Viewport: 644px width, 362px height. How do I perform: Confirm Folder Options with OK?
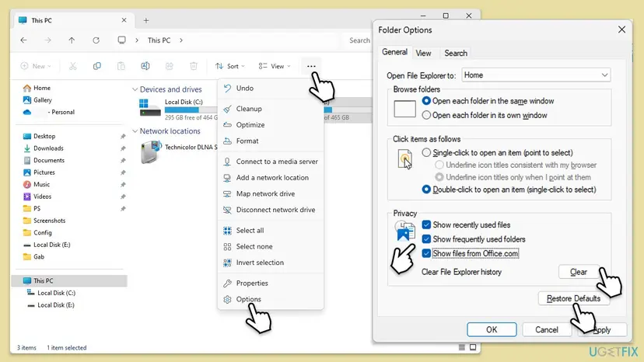click(x=492, y=329)
